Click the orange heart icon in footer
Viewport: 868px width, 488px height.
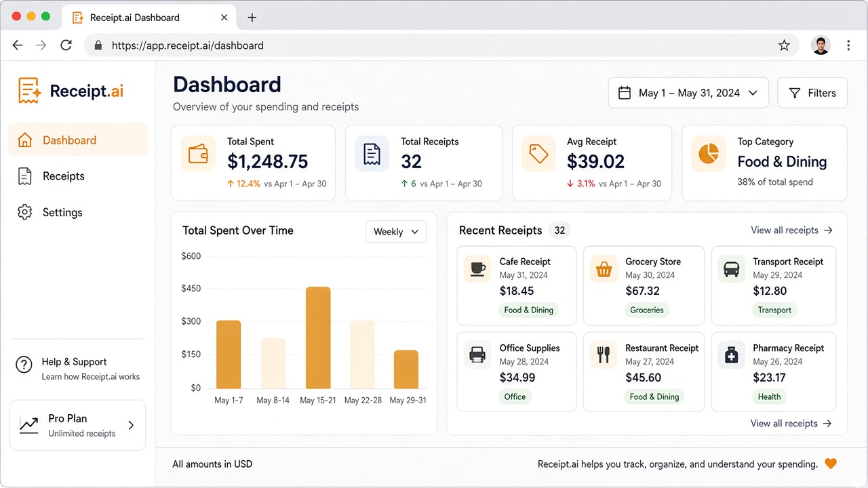[831, 464]
